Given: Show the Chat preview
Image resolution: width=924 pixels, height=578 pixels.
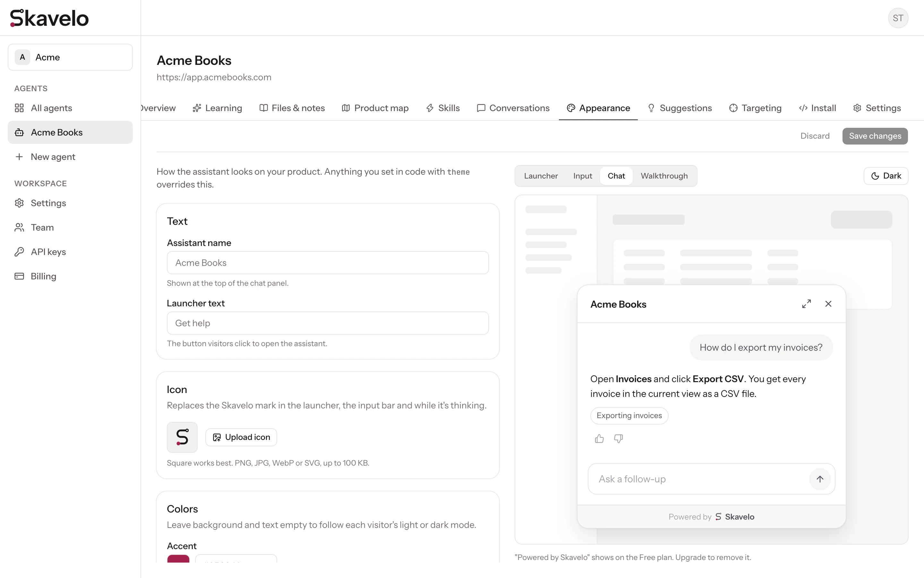Looking at the screenshot, I should coord(616,176).
